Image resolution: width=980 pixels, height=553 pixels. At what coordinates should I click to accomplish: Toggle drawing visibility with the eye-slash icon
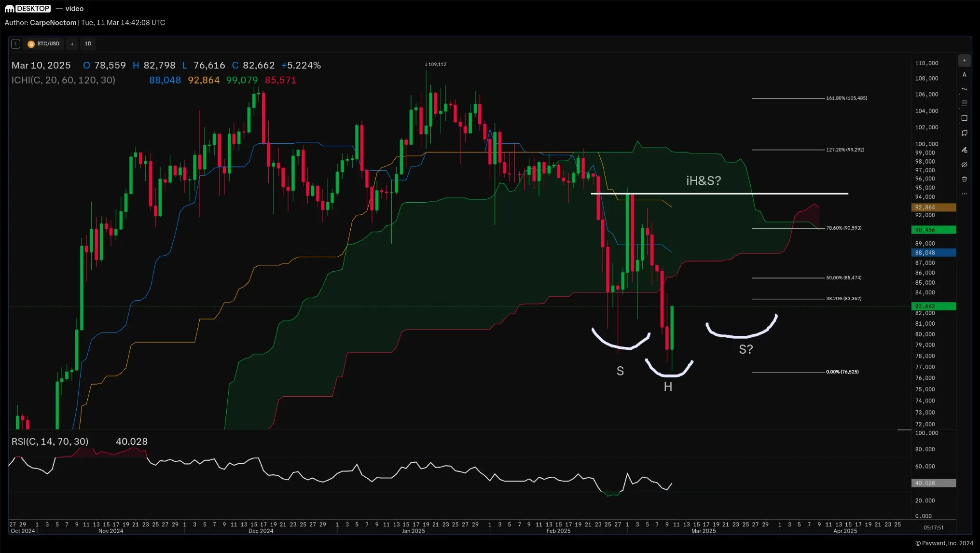coord(964,165)
